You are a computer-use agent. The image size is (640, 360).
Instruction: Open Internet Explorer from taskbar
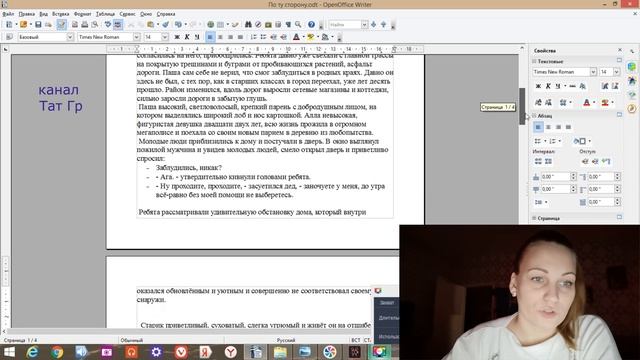(x=32, y=352)
